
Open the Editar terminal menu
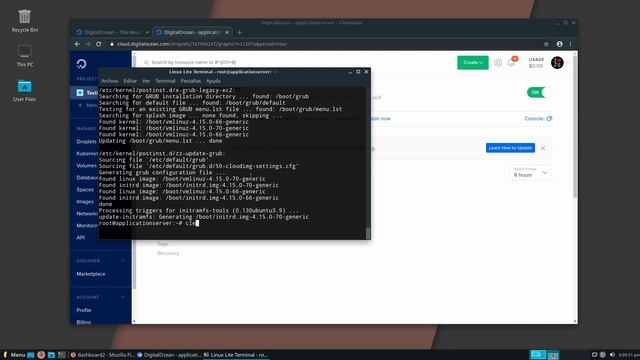(x=130, y=81)
